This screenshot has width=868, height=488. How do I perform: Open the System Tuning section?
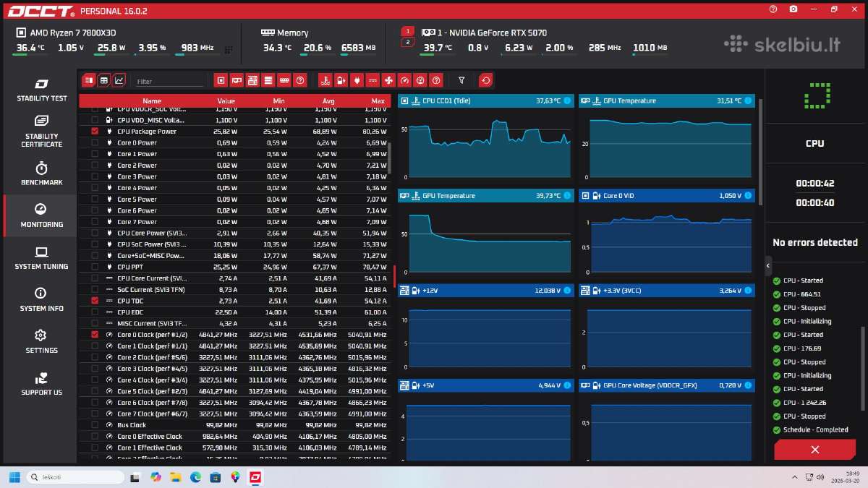[41, 258]
